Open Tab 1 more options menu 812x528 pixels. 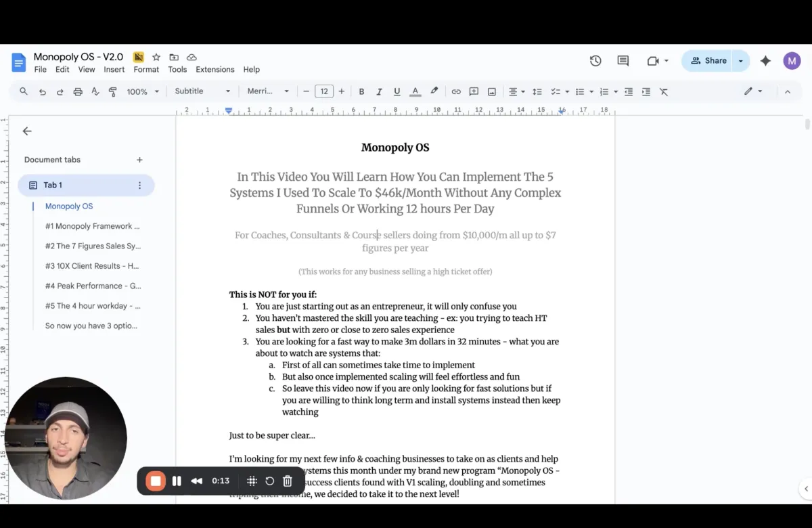coord(140,185)
